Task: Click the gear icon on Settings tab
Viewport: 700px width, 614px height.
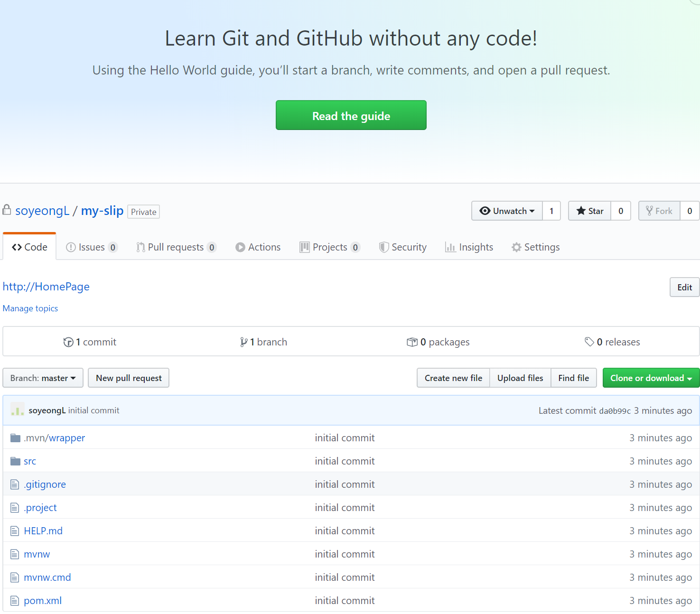Action: click(x=516, y=247)
